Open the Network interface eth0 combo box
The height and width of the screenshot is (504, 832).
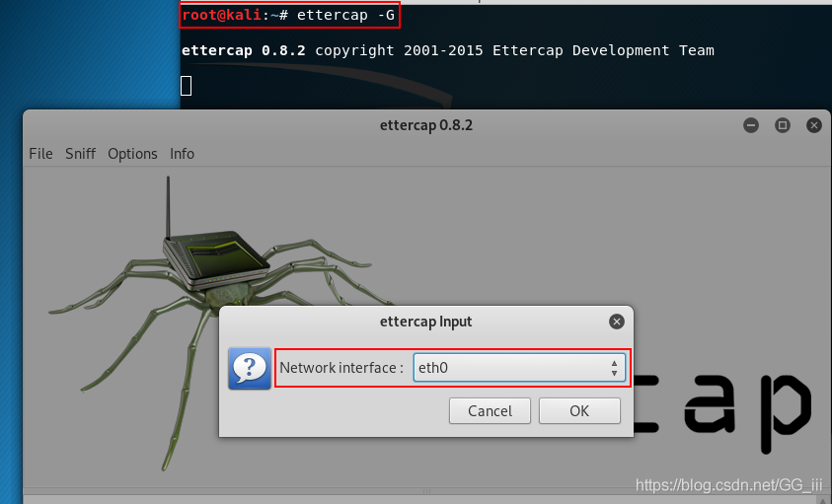[519, 368]
